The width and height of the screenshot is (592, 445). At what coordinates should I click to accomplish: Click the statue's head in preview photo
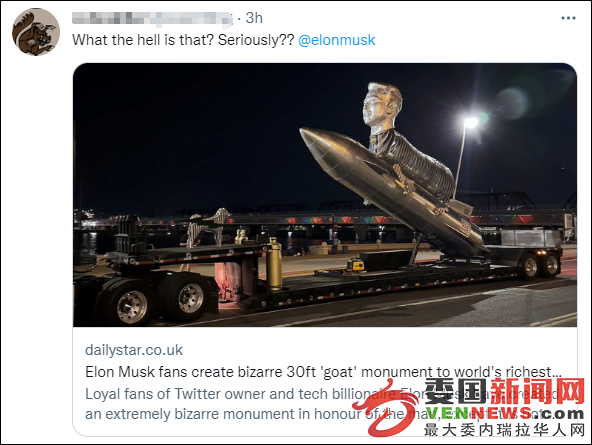click(x=381, y=105)
